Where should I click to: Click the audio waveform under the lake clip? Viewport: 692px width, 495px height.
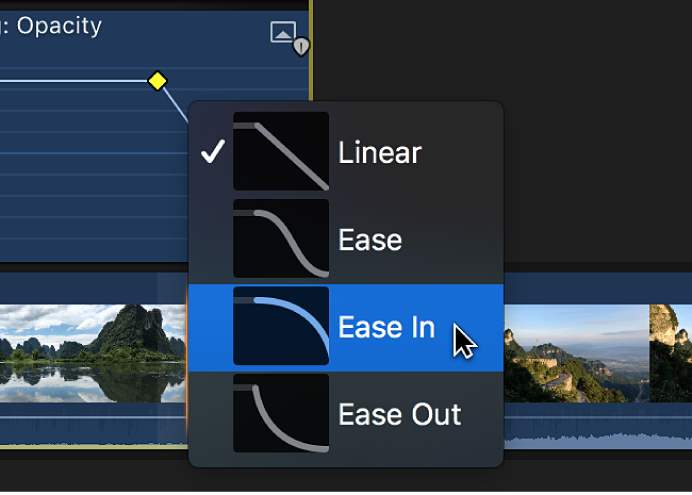coord(90,428)
